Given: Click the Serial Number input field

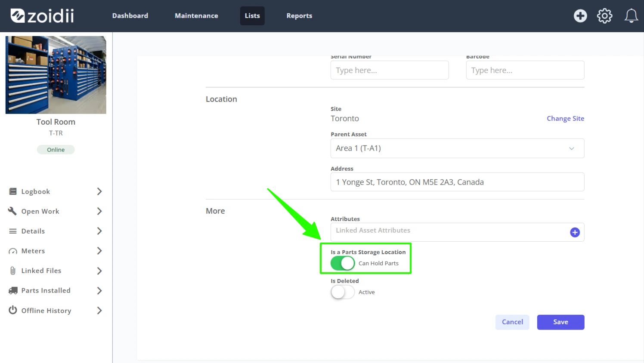Looking at the screenshot, I should pyautogui.click(x=390, y=70).
